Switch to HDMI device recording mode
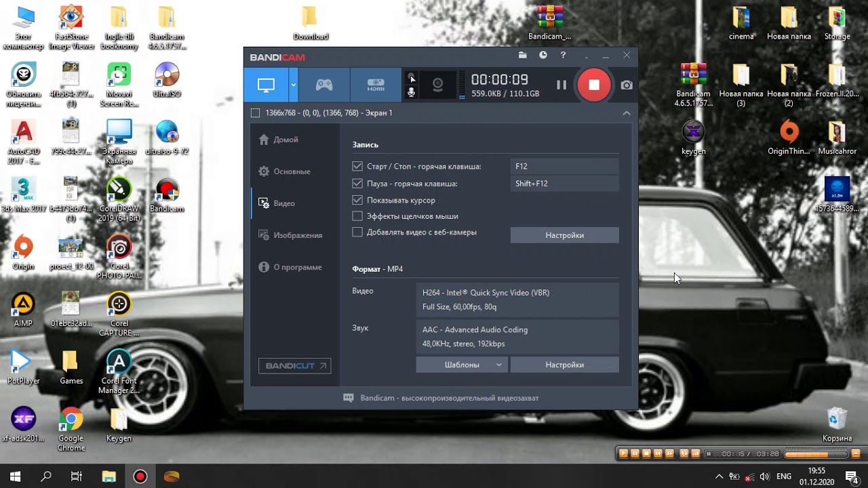Screen dimensions: 868x488 pos(376,85)
